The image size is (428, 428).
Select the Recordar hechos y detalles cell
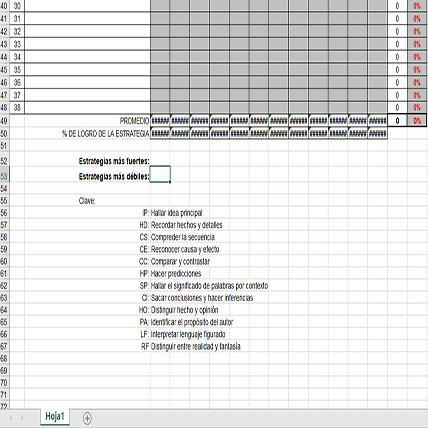pyautogui.click(x=186, y=225)
